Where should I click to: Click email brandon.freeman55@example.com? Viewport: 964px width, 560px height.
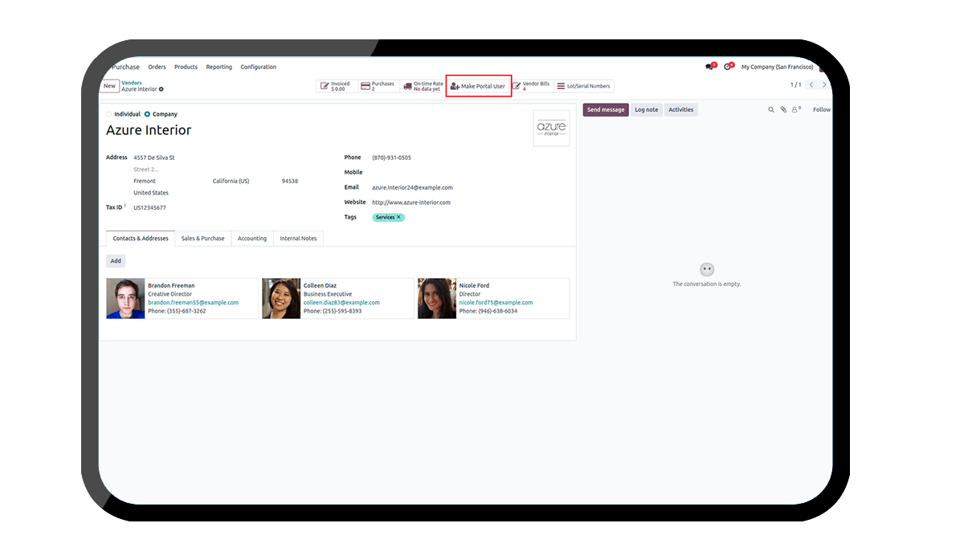tap(193, 303)
